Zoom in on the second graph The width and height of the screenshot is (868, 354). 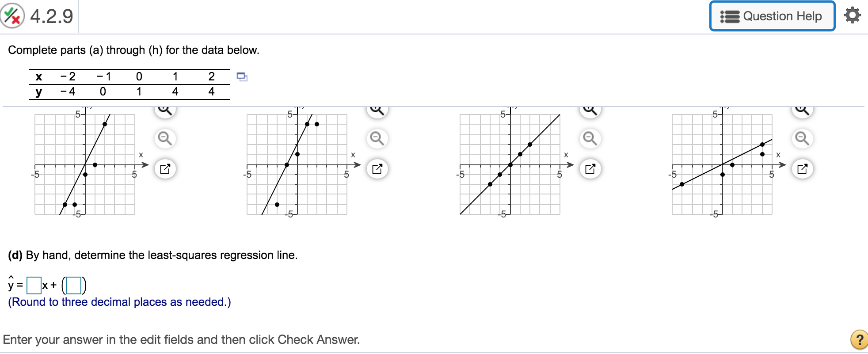pyautogui.click(x=378, y=110)
